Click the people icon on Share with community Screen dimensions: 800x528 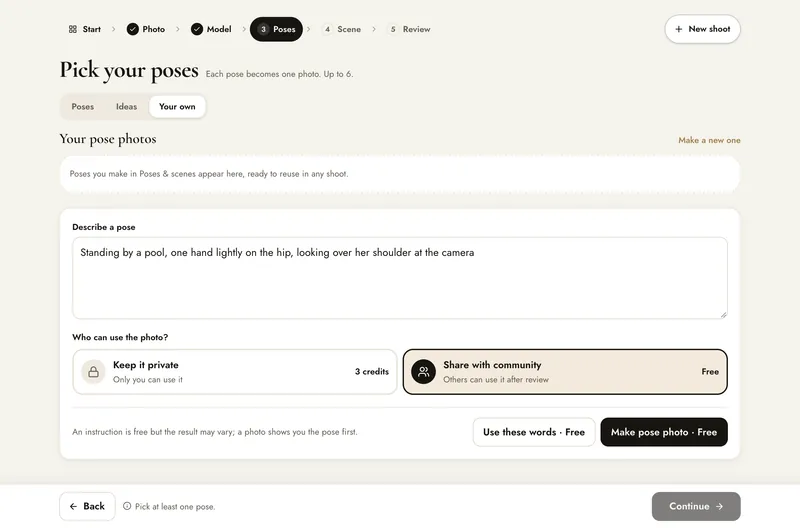click(x=423, y=372)
